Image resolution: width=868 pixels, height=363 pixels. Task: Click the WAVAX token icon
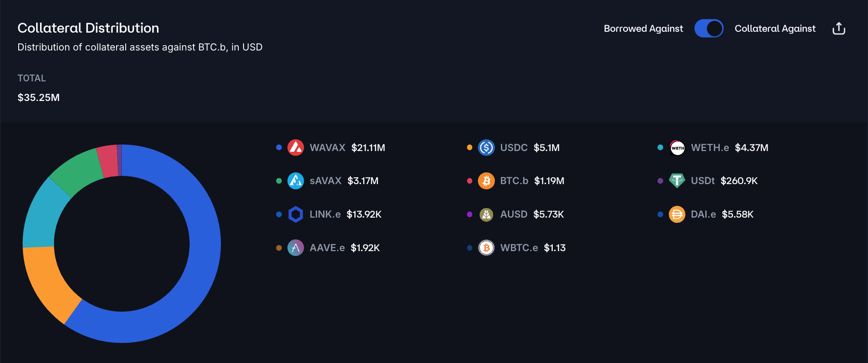tap(296, 148)
